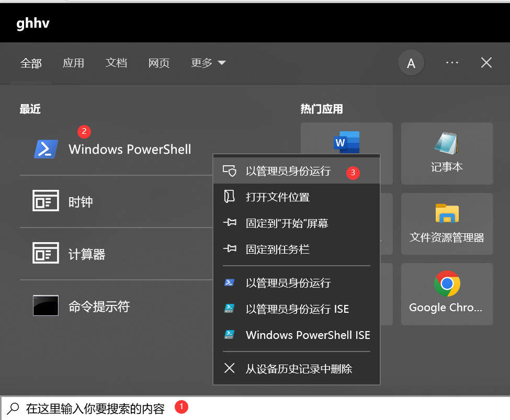Open the three-dot options menu
Screen dimensions: 510x420
click(x=452, y=62)
